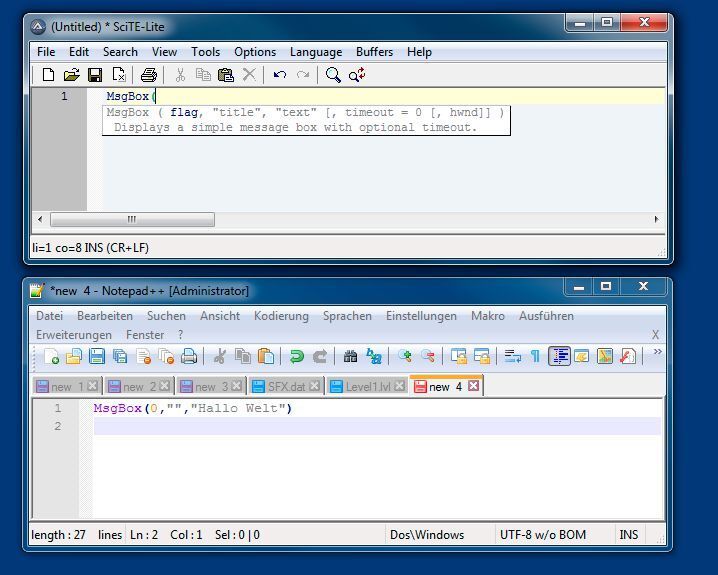Toggle the indent guide button in Notepad++
The image size is (718, 575).
point(559,356)
